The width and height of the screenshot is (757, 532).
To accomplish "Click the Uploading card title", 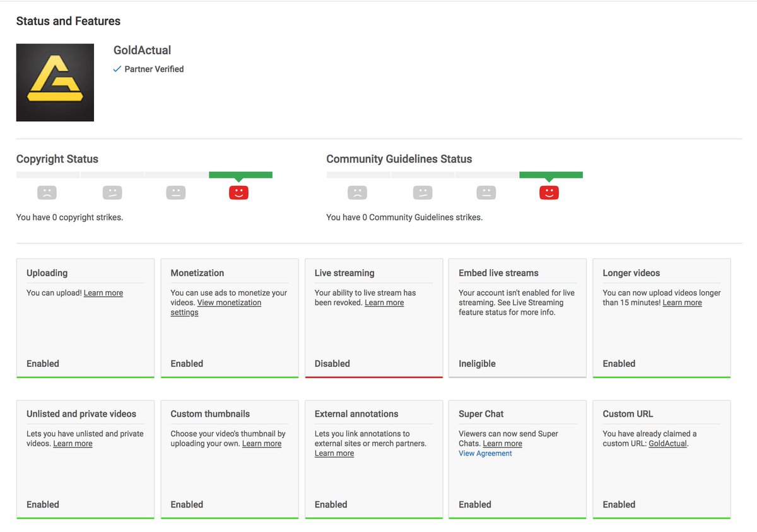I will [x=47, y=273].
